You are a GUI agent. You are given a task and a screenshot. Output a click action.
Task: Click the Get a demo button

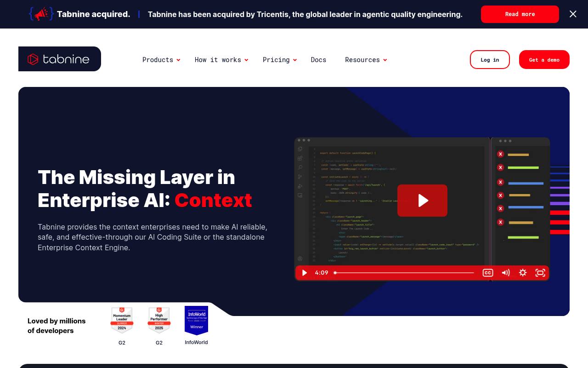point(544,60)
